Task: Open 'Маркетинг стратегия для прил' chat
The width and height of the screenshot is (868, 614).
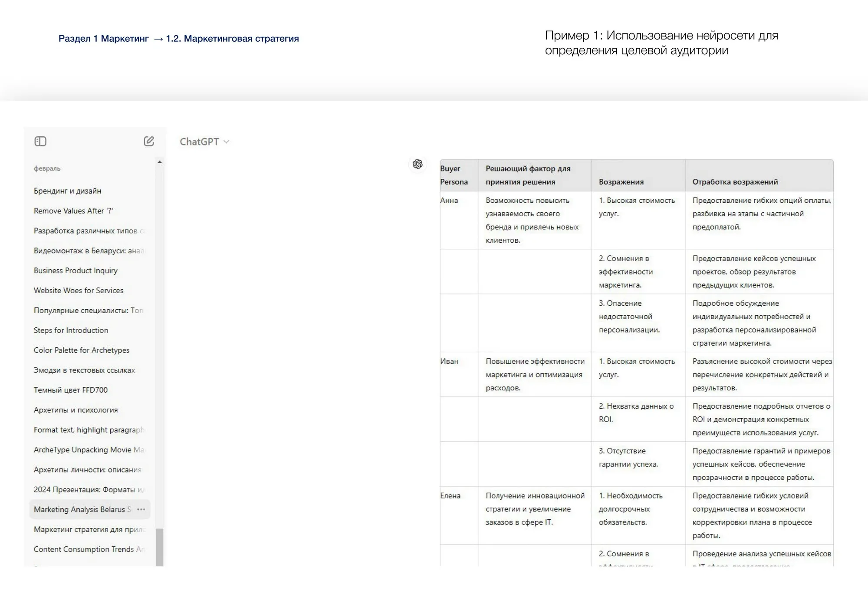Action: [89, 529]
